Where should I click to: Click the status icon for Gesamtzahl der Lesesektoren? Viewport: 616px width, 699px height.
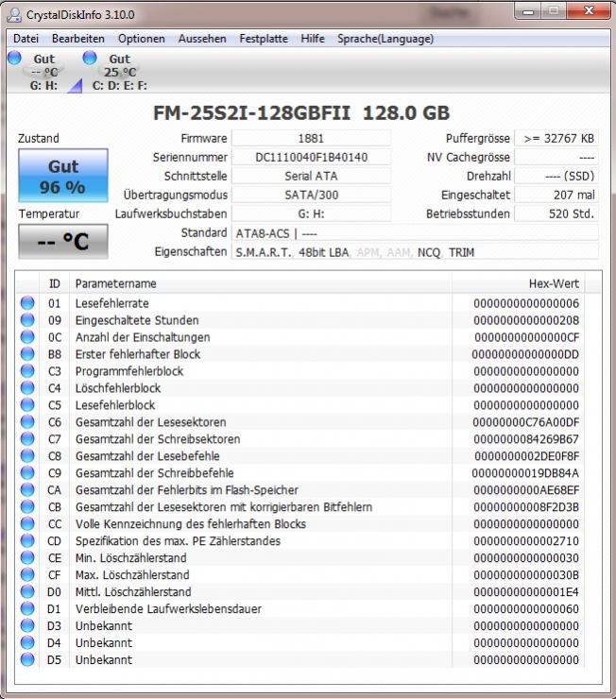27,421
